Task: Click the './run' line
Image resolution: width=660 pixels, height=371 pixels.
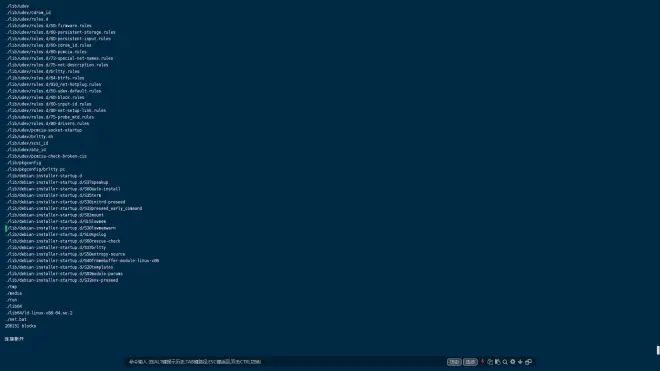Action: pyautogui.click(x=11, y=300)
